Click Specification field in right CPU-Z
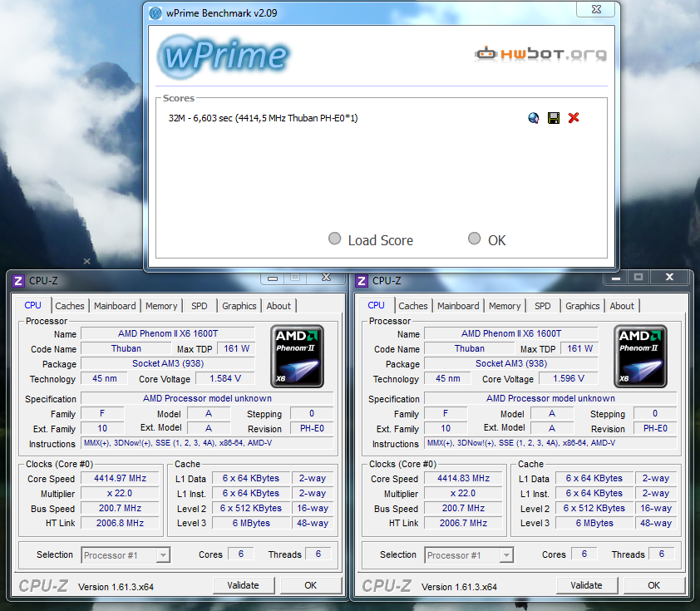Screen dimensions: 700x611 coord(550,398)
